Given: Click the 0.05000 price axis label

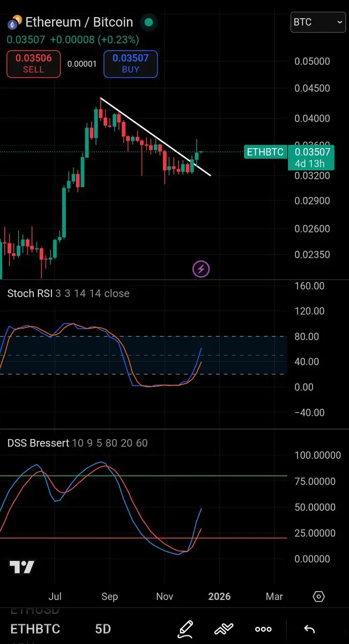Looking at the screenshot, I should (313, 61).
